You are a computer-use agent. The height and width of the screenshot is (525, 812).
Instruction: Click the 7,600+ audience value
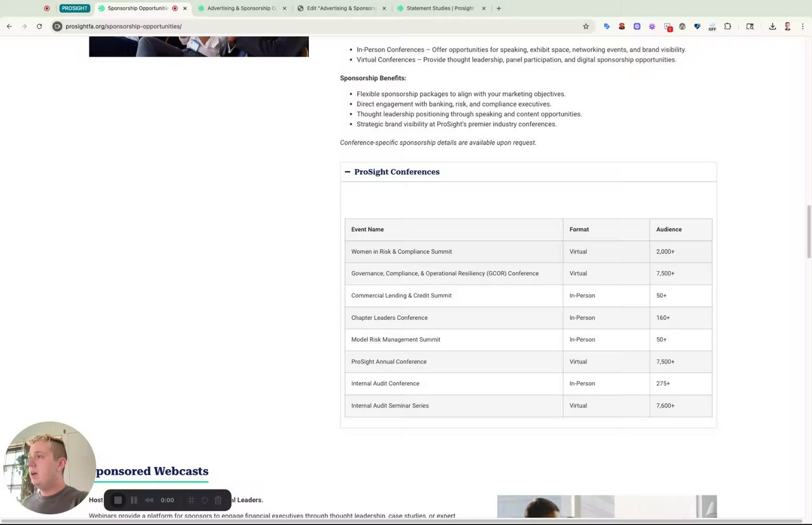click(665, 406)
